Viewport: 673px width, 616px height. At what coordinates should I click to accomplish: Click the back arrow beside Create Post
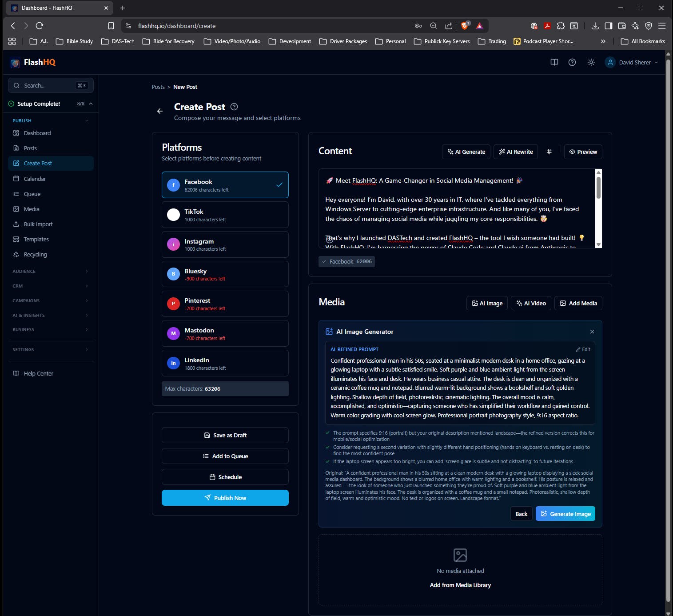tap(160, 111)
